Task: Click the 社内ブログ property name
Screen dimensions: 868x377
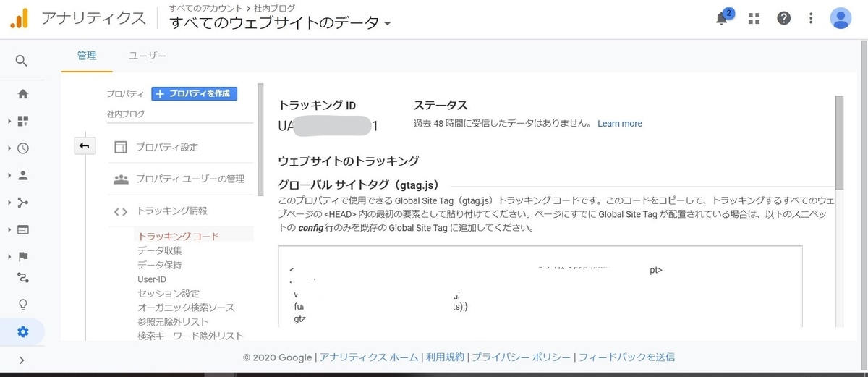Action: [126, 114]
